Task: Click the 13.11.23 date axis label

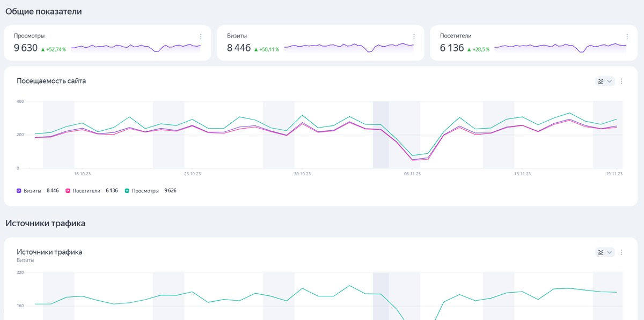Action: 522,174
